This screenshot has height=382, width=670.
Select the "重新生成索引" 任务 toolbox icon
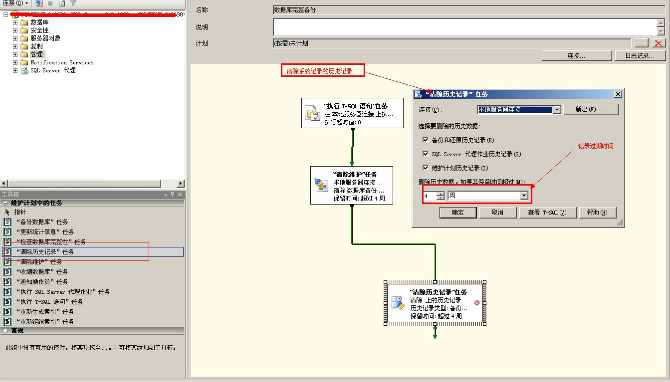click(7, 311)
